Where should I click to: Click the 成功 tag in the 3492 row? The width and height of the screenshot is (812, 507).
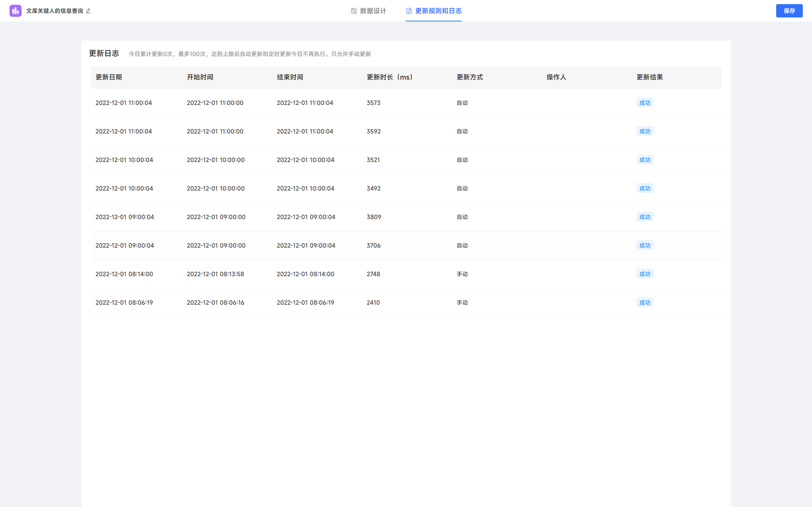645,188
